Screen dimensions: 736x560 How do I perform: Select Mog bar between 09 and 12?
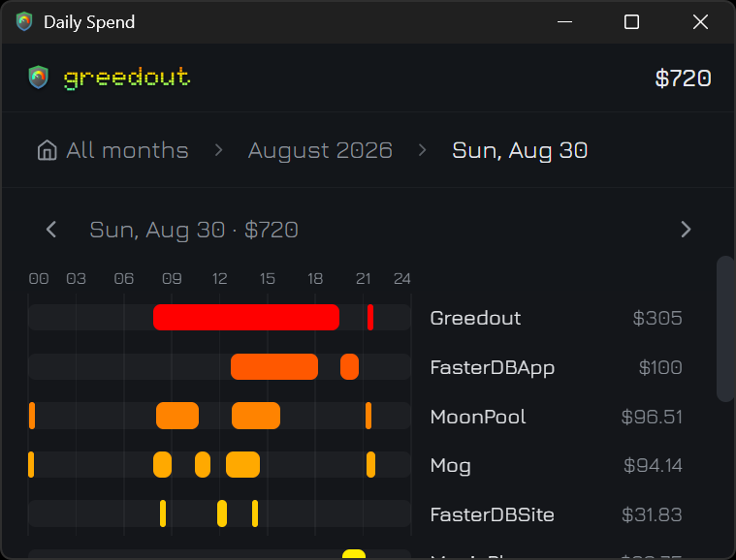tap(203, 465)
